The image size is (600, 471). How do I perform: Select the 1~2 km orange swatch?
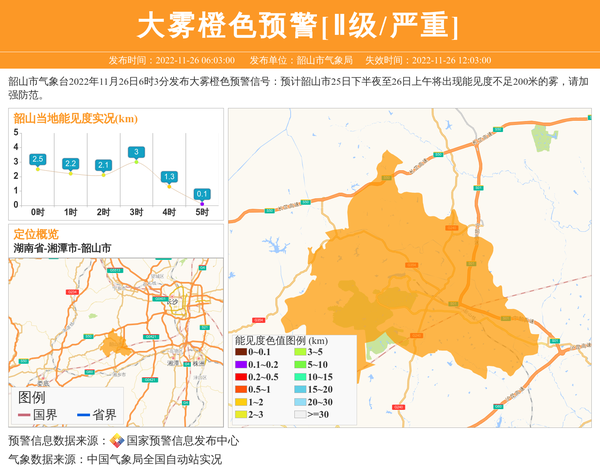[240, 401]
